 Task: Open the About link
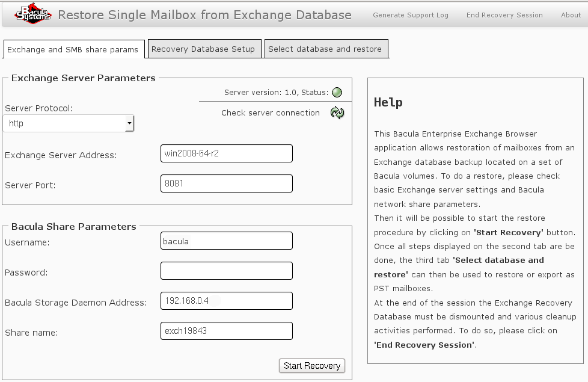[x=571, y=15]
